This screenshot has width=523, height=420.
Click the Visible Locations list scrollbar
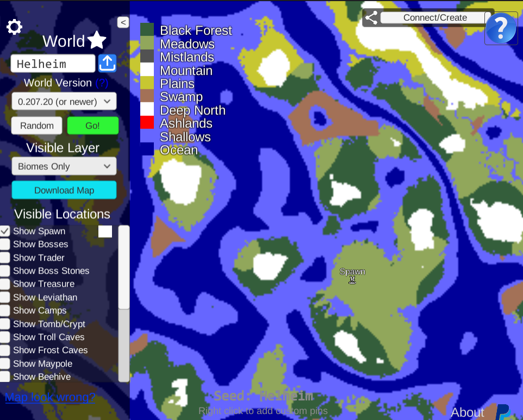[x=124, y=303]
